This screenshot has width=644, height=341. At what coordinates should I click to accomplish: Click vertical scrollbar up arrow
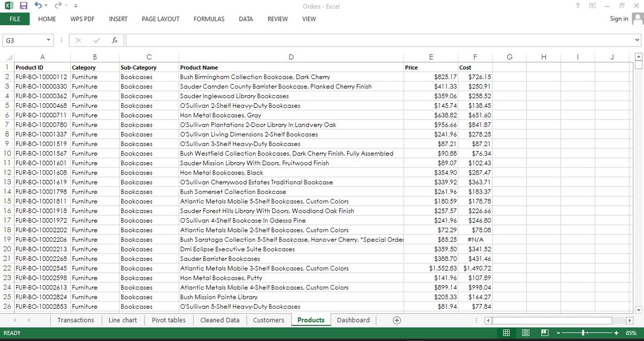tap(638, 57)
